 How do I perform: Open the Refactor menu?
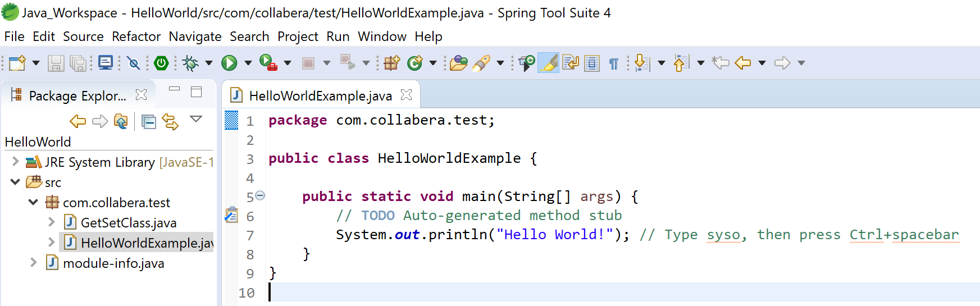pyautogui.click(x=136, y=36)
